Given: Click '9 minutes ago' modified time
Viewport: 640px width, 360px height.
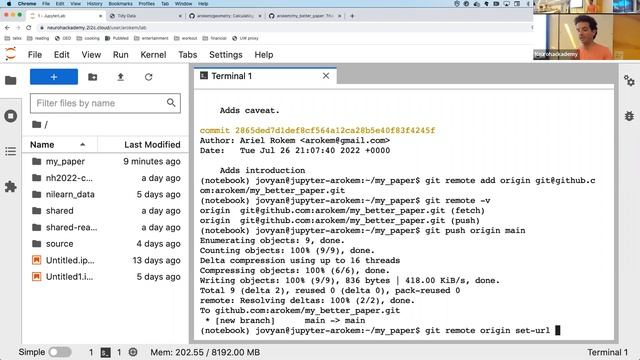Looking at the screenshot, I should click(152, 161).
